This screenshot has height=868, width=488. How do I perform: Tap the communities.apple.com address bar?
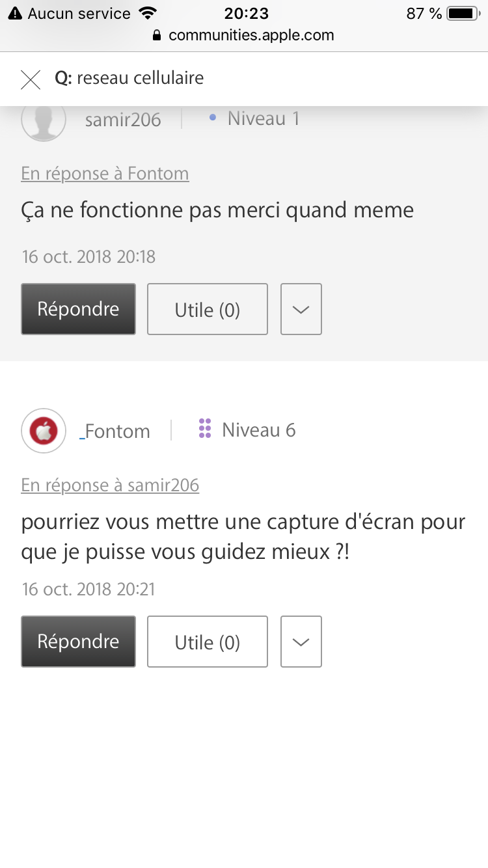coord(251,35)
